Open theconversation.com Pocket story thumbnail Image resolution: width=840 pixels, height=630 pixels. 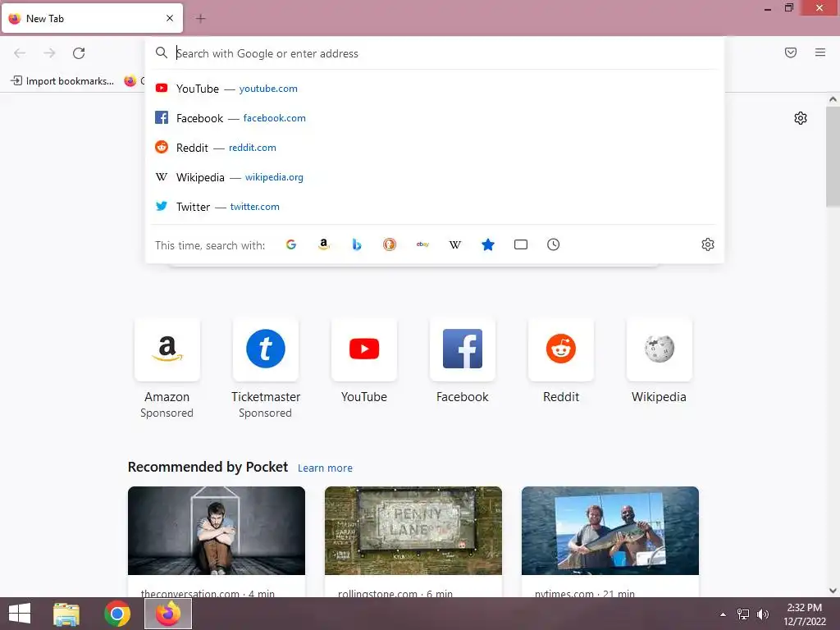[x=217, y=531]
